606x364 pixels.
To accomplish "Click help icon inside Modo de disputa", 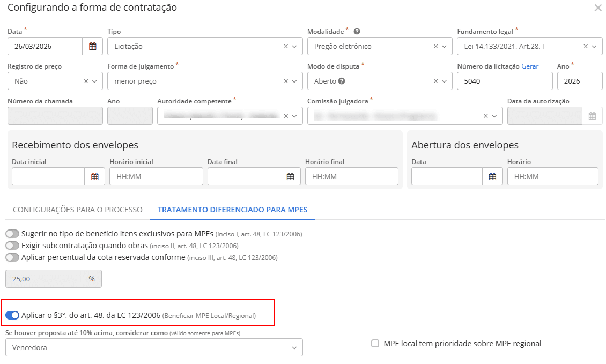I will tap(342, 81).
